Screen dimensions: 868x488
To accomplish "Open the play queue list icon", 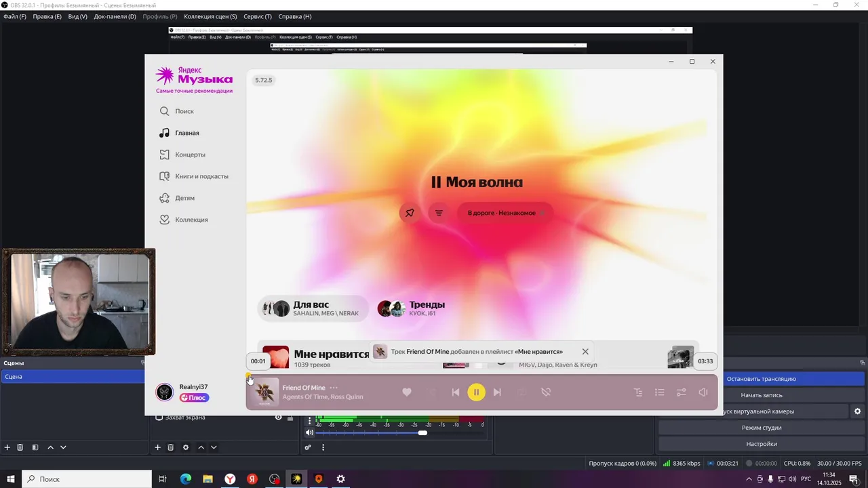I will (x=659, y=392).
